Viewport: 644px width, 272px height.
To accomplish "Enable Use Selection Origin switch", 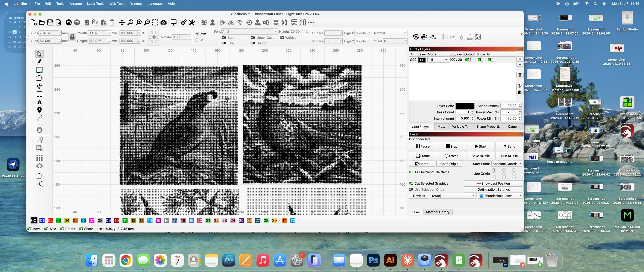I will pos(411,189).
